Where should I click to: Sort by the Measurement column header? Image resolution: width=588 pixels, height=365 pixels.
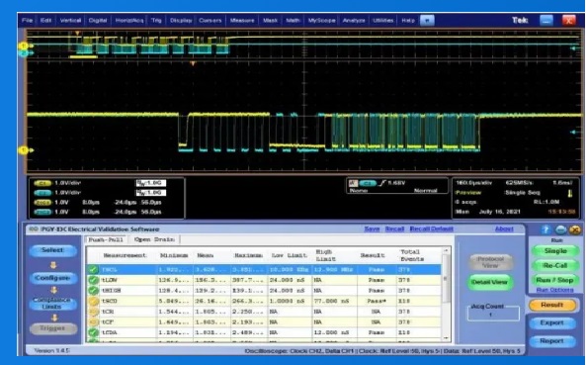coord(125,255)
